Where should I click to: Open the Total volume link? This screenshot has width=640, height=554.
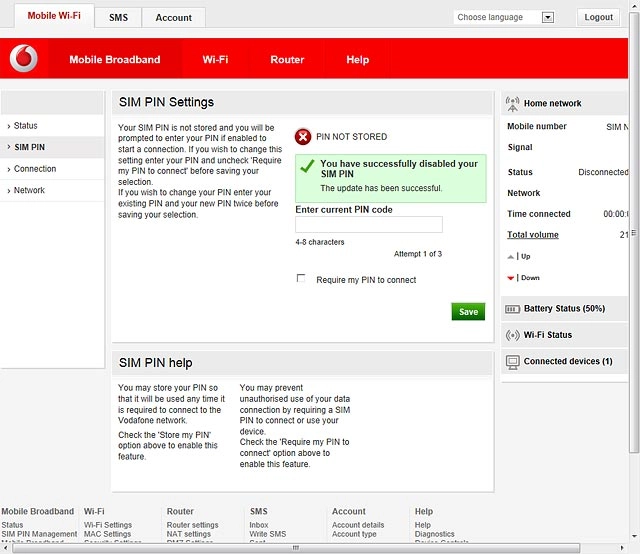[x=533, y=235]
